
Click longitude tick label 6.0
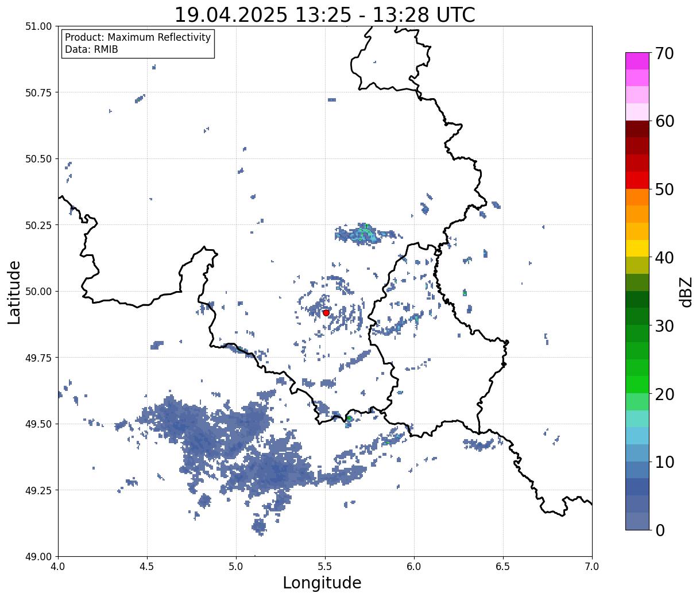tap(414, 567)
